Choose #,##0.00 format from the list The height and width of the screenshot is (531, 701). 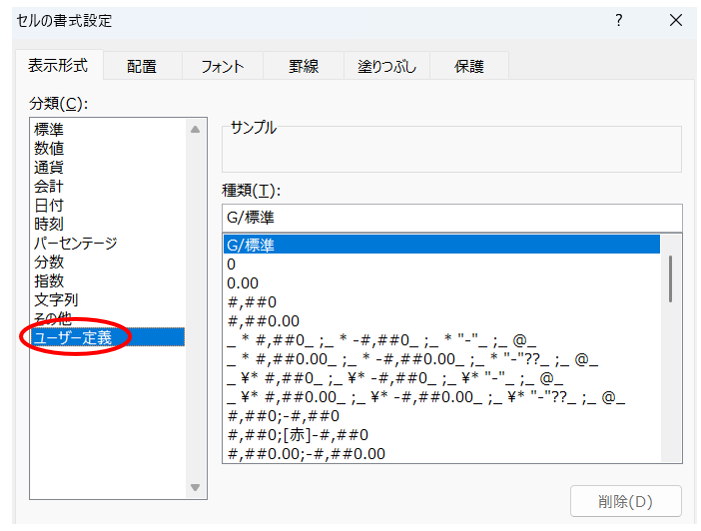point(259,321)
